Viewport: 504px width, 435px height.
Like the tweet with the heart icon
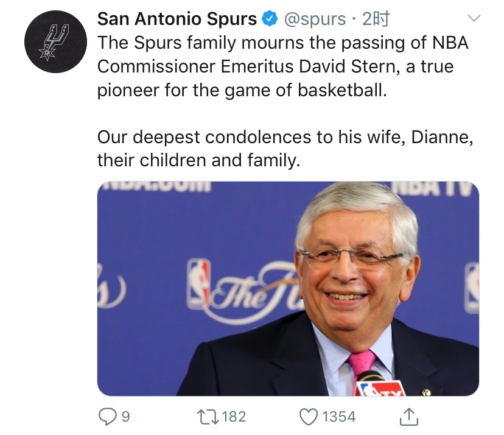pyautogui.click(x=309, y=416)
